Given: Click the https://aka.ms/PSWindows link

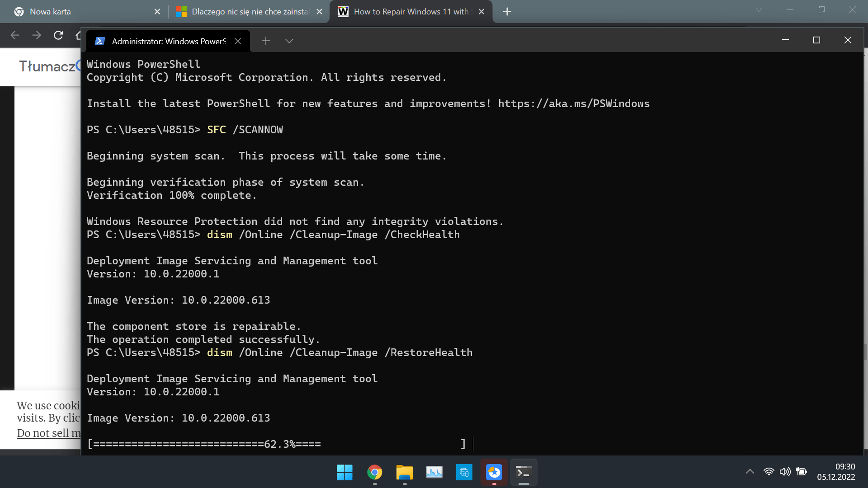Looking at the screenshot, I should point(574,103).
